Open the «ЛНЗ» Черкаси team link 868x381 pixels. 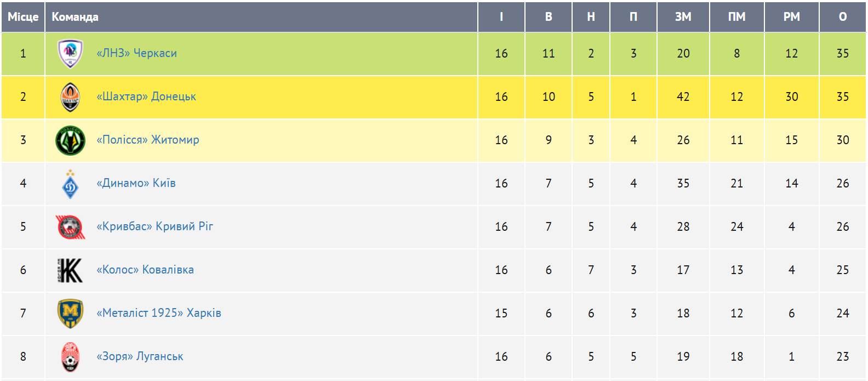[x=136, y=53]
